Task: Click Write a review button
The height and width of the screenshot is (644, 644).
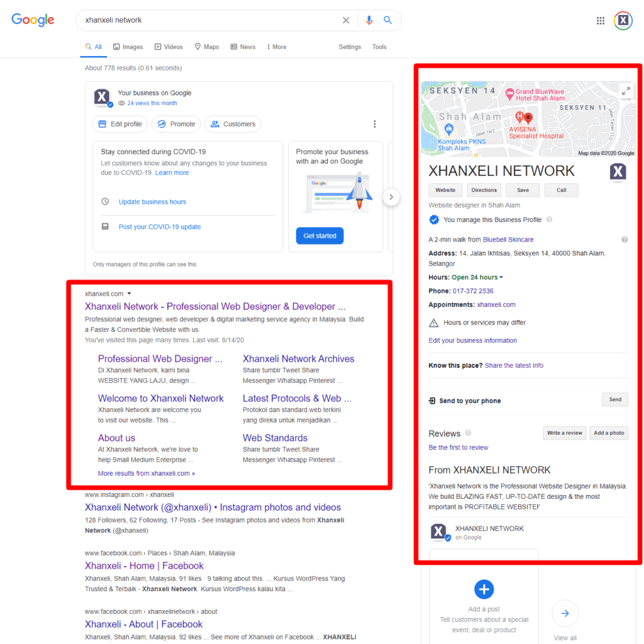Action: (x=564, y=433)
